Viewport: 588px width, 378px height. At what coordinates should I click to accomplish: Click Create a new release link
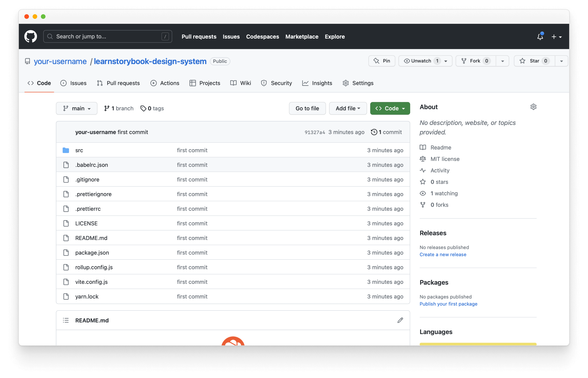pyautogui.click(x=443, y=254)
